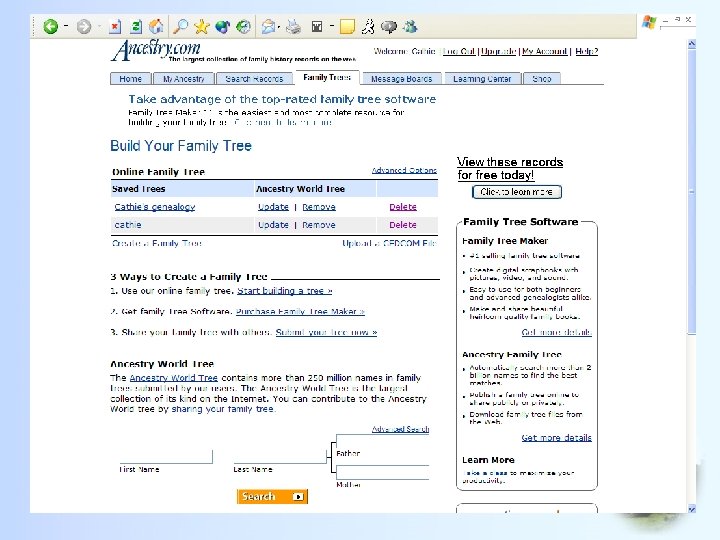Open the Media globe icon
The height and width of the screenshot is (540, 720).
click(222, 27)
